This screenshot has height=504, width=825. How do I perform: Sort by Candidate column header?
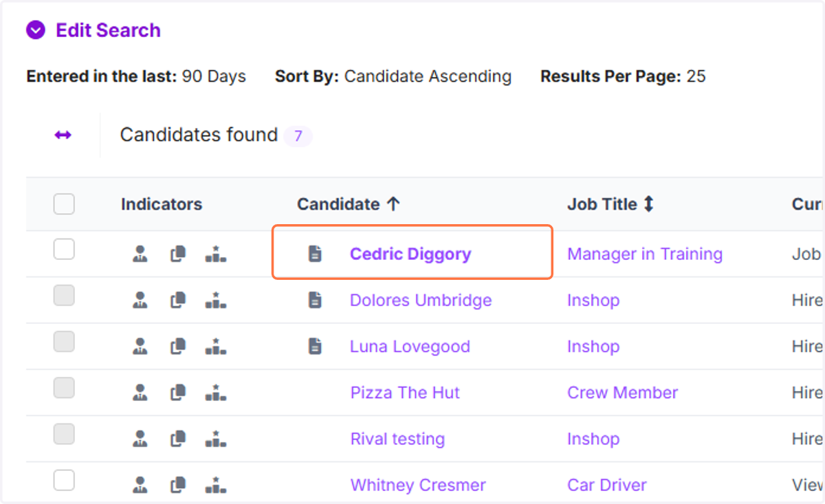pyautogui.click(x=349, y=204)
